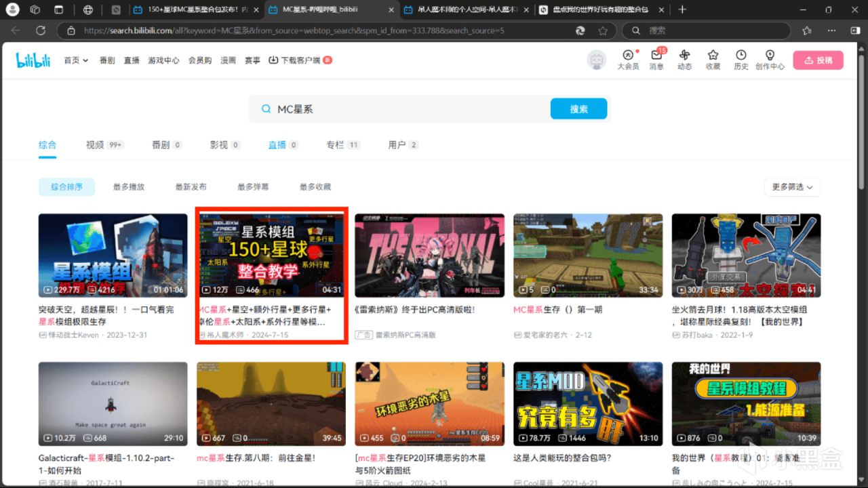This screenshot has height=488, width=868.
Task: Switch to the 番剧 results tab
Action: [167, 145]
